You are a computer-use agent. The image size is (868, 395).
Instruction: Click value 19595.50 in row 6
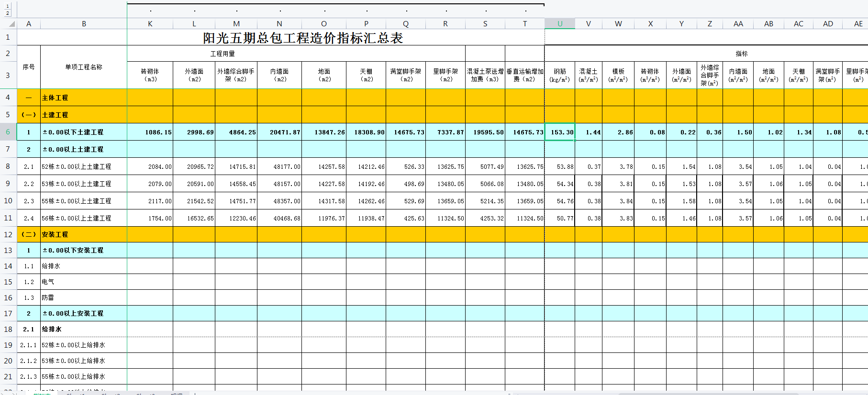489,132
